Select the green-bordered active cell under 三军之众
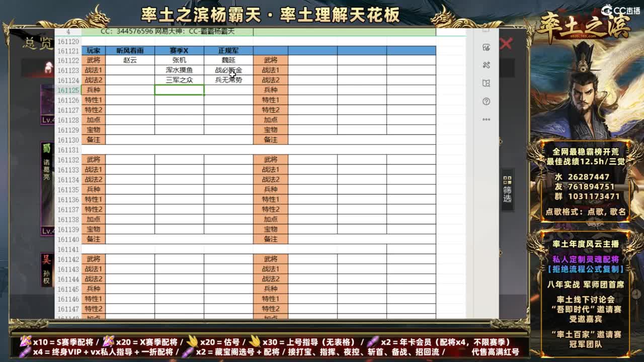This screenshot has height=362, width=644. pyautogui.click(x=179, y=90)
